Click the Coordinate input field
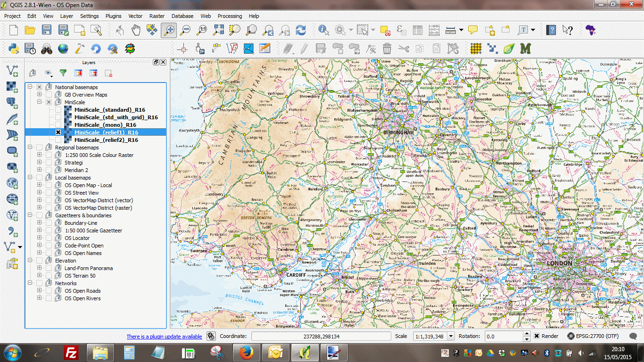The width and height of the screenshot is (644, 362). coord(321,336)
